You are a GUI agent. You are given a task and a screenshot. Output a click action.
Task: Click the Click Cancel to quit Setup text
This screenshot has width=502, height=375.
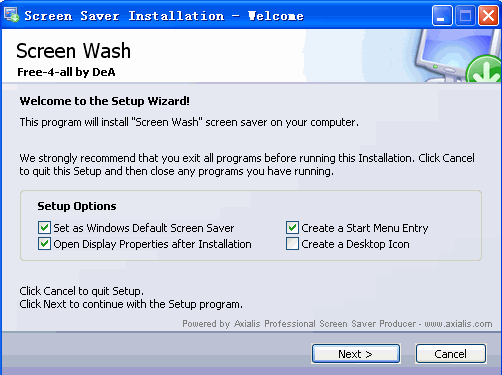pos(82,291)
